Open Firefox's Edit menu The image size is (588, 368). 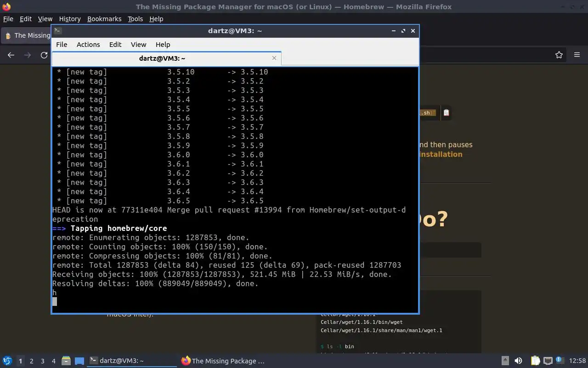(x=26, y=19)
